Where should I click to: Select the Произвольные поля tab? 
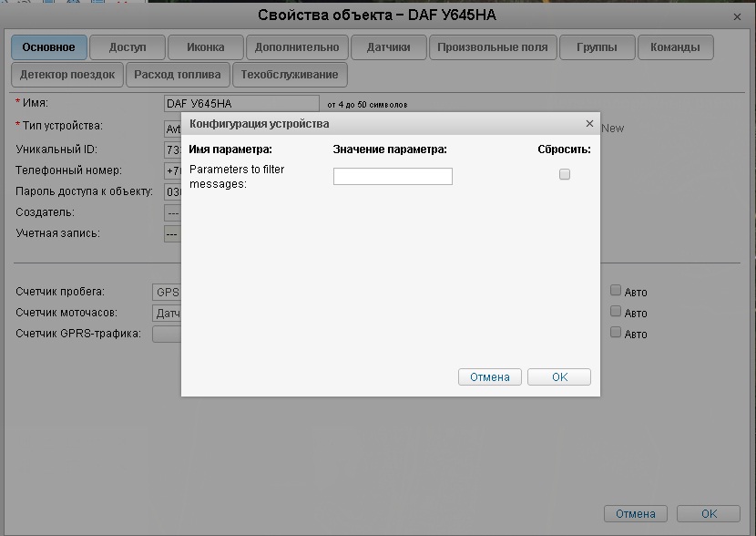pyautogui.click(x=493, y=47)
